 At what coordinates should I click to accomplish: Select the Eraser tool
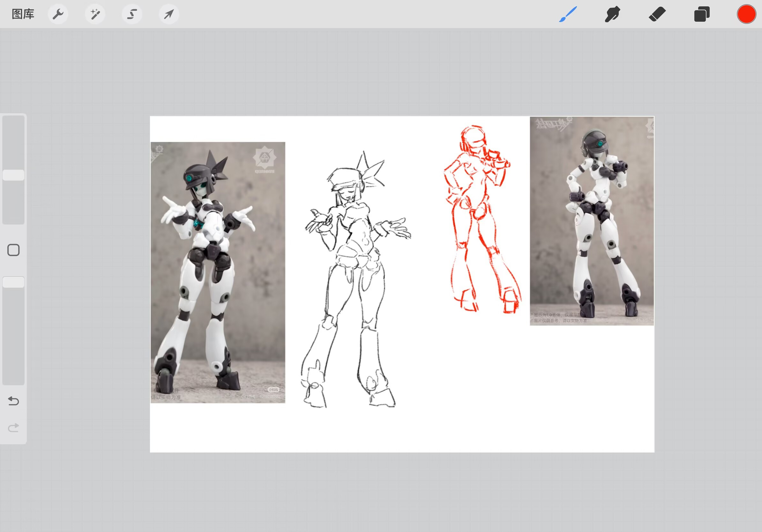(x=657, y=14)
